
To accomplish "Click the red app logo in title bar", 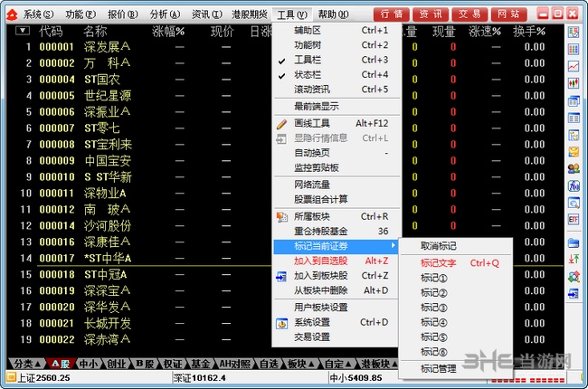I will (x=12, y=14).
